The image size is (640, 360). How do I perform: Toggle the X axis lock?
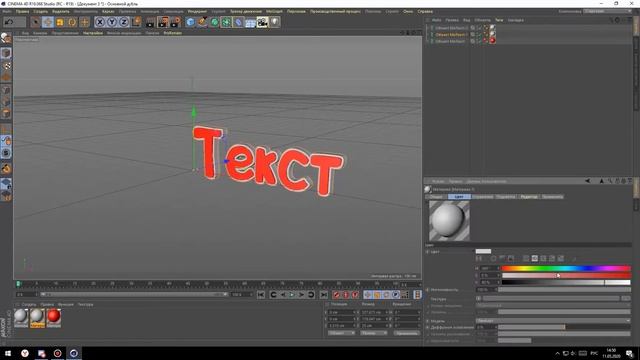click(100, 22)
